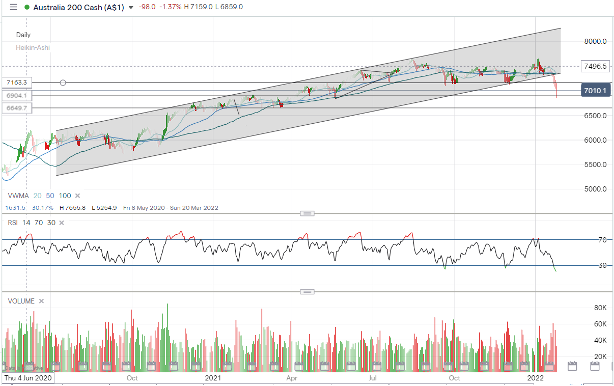This screenshot has height=386, width=614.
Task: Click the green market status dot
Action: coord(27,7)
